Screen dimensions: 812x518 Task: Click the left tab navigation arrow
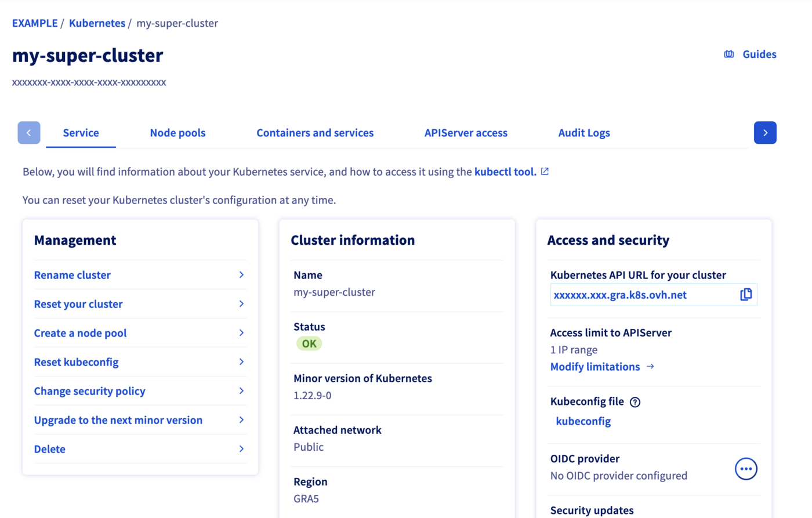(x=28, y=132)
